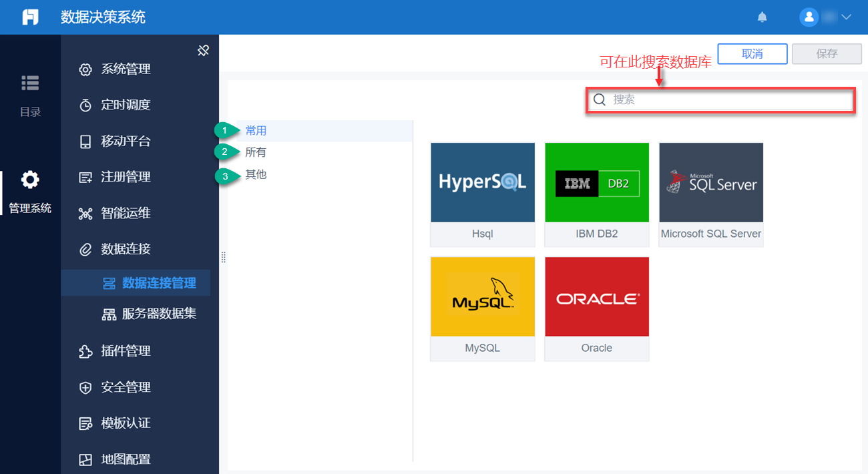Select 服务器数据集 submenu item
The image size is (868, 474).
coord(159,314)
